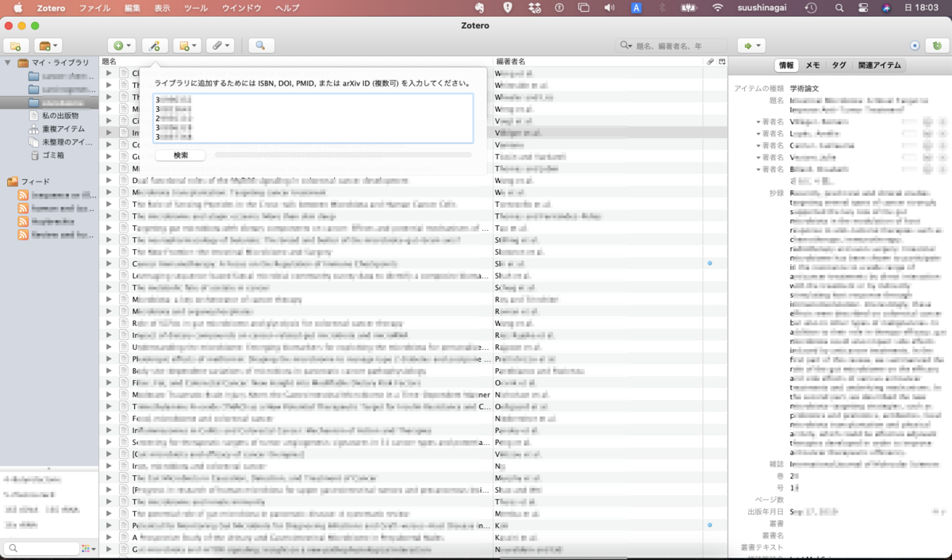Open the paperclip Add Attachment dropdown

(220, 46)
